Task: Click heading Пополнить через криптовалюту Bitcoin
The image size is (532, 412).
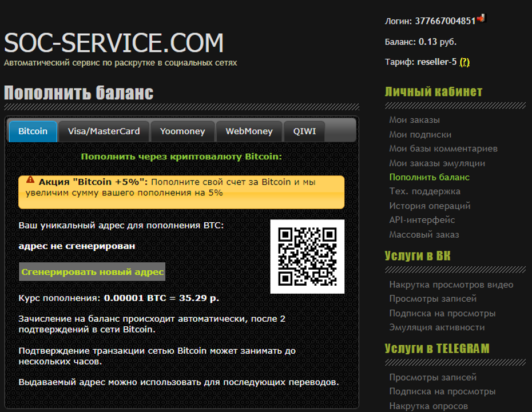Action: [x=181, y=156]
